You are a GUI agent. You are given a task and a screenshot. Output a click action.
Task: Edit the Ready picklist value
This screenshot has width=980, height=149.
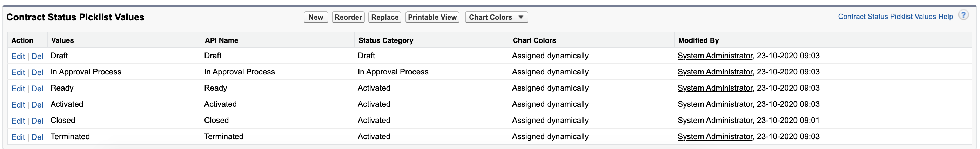pos(18,89)
